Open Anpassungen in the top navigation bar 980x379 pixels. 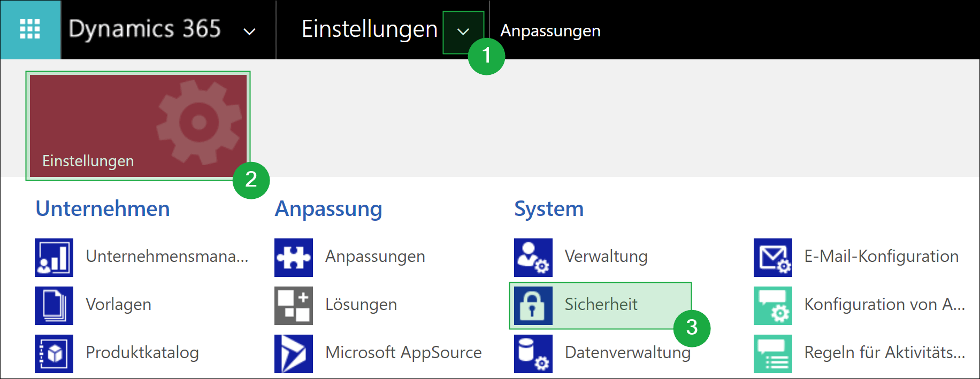pos(550,31)
